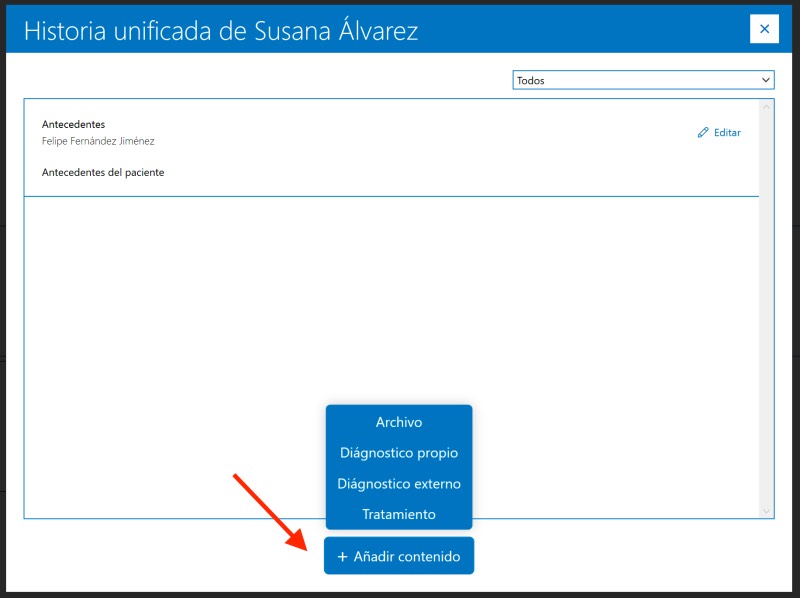The image size is (800, 598).
Task: Click the blue dialog header bar
Action: click(580, 29)
